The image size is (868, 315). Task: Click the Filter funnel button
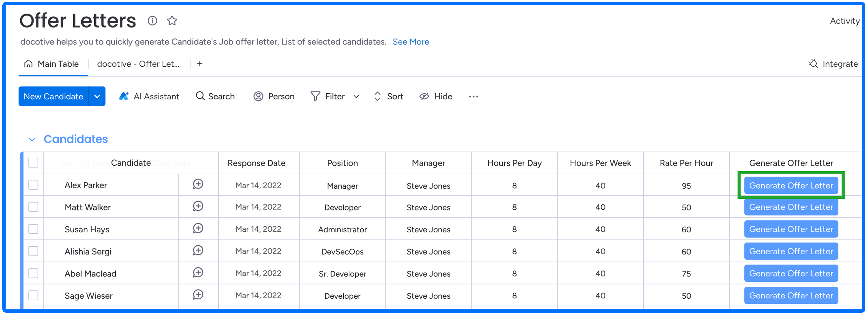pos(328,97)
